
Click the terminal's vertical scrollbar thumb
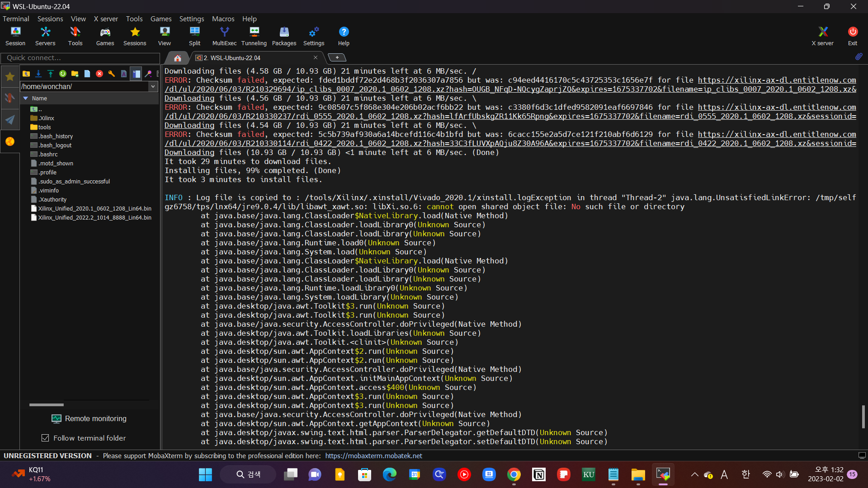pos(863,416)
